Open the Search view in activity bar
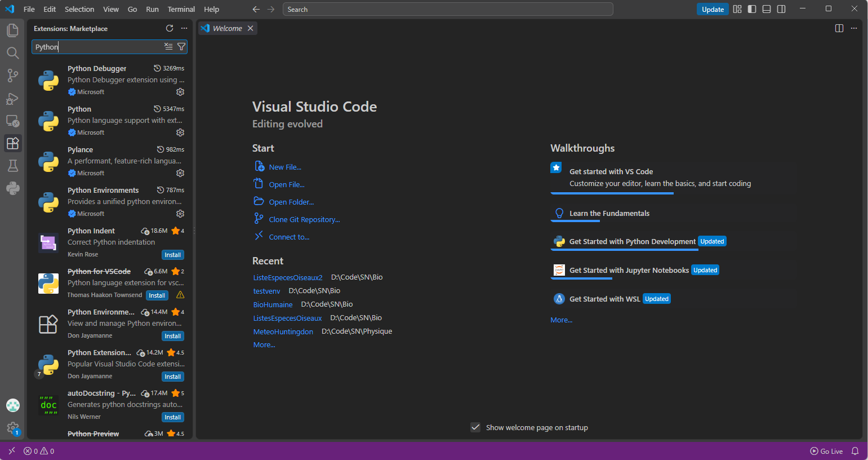The image size is (868, 460). click(x=13, y=53)
